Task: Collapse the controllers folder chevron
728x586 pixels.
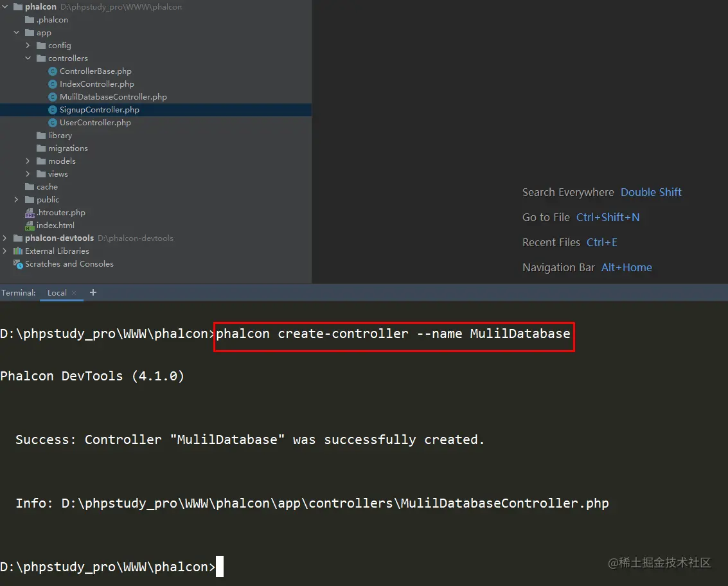Action: [x=28, y=58]
